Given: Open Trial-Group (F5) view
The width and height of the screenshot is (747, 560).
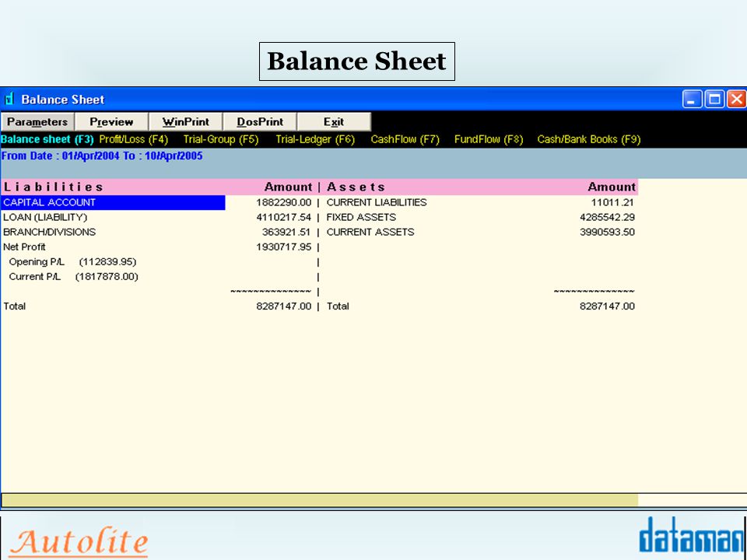Looking at the screenshot, I should (x=220, y=139).
